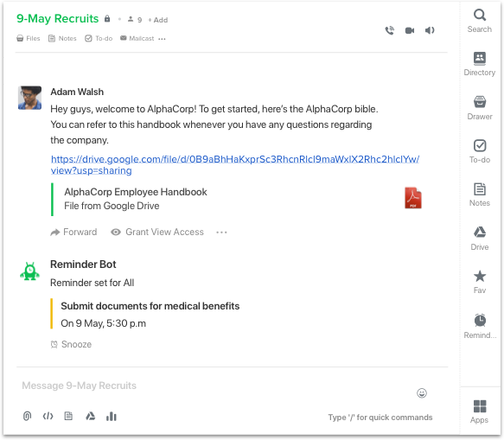
Task: Snooze the reminder
Action: [71, 344]
